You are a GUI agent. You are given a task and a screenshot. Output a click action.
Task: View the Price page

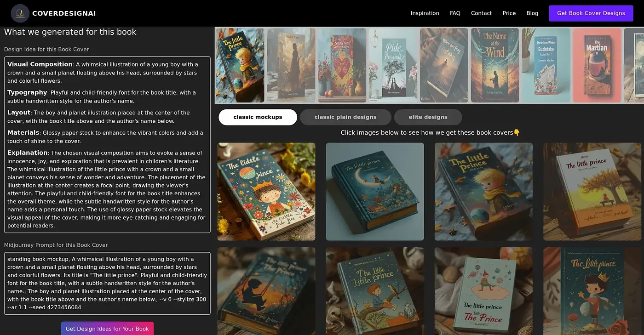(x=509, y=13)
